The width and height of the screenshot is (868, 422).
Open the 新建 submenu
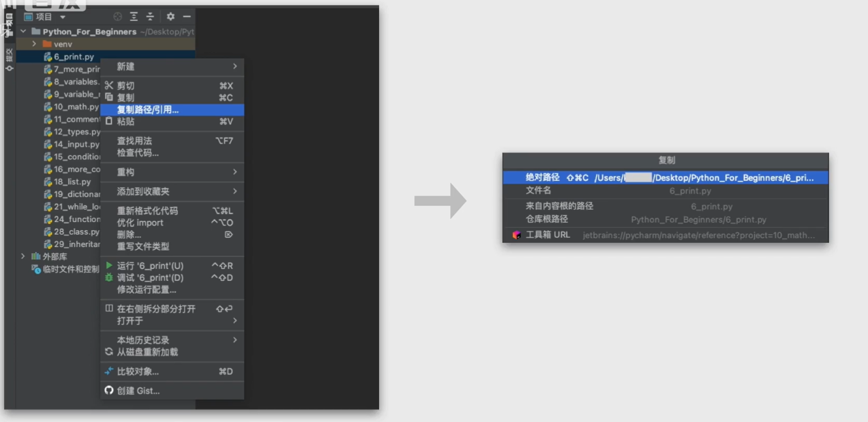tap(172, 67)
